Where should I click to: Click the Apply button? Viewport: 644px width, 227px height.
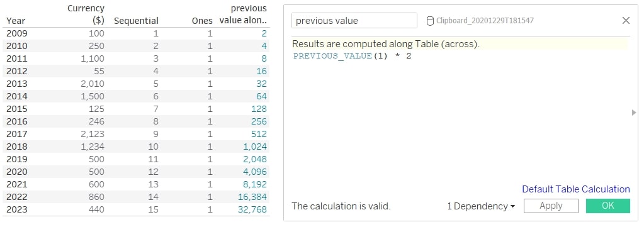[x=551, y=206]
